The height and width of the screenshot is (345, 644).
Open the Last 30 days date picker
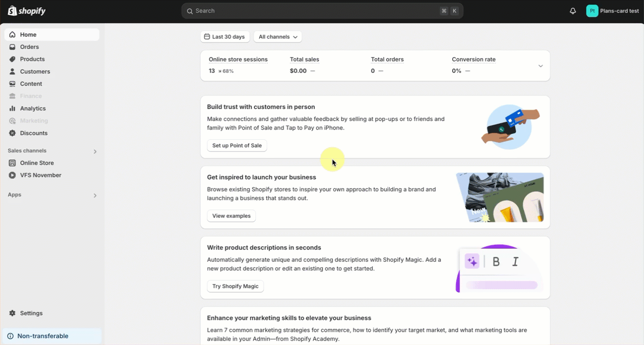pos(225,37)
